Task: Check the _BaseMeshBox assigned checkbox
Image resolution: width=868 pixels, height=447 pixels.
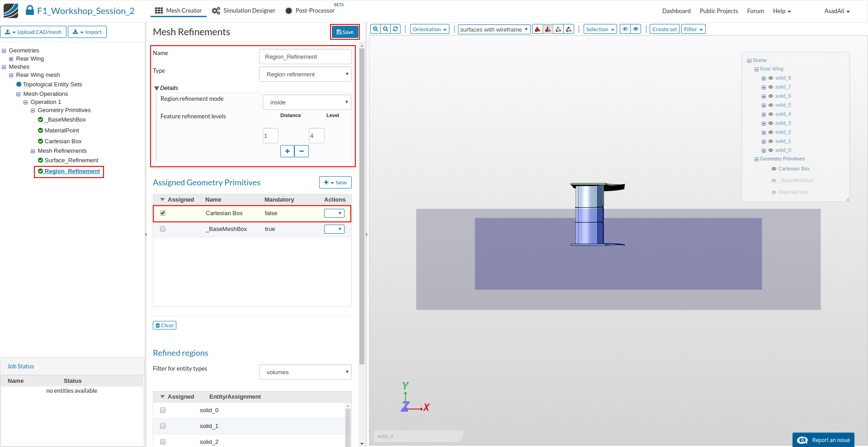Action: [163, 229]
